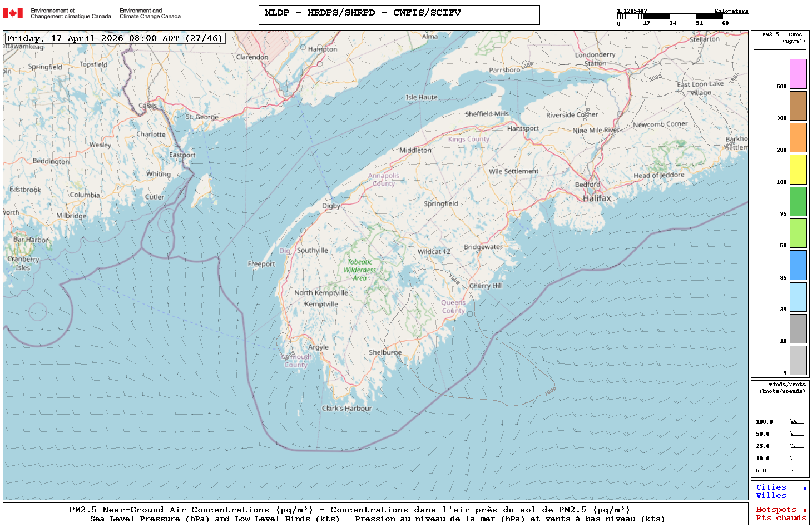812x528 pixels.
Task: Select the pink 500+ concentration swatch
Action: pyautogui.click(x=798, y=74)
